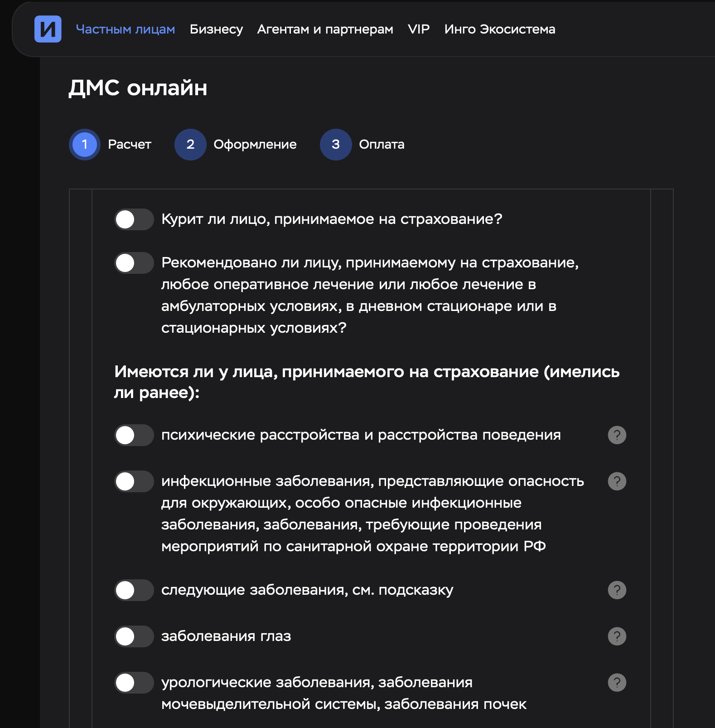The height and width of the screenshot is (728, 715).
Task: Show help for урологические заболевания
Action: [617, 683]
